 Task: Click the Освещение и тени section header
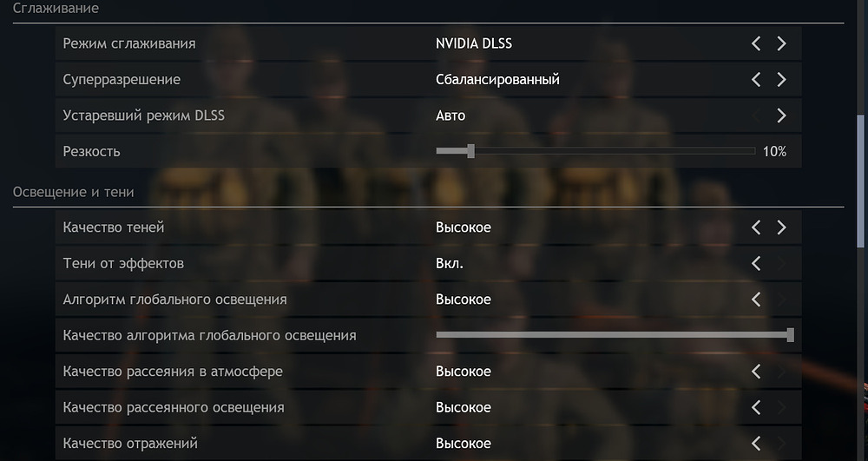(x=73, y=192)
